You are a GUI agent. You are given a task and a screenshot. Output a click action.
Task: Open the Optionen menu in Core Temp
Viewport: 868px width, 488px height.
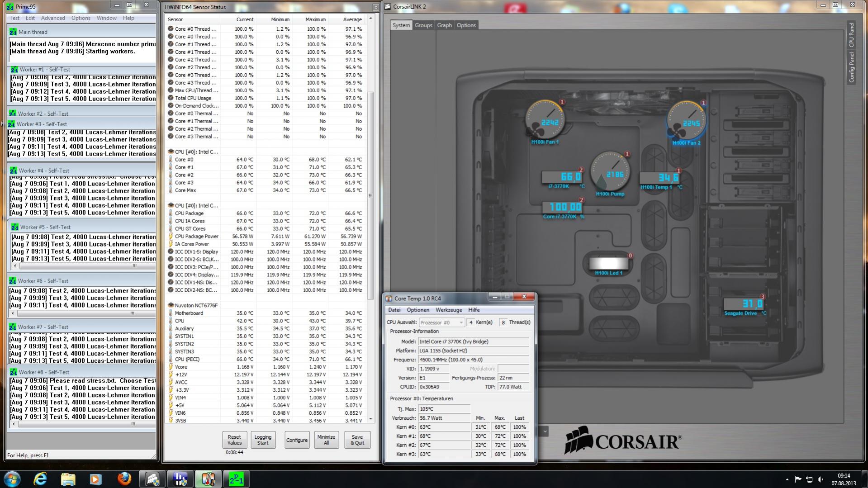tap(418, 310)
